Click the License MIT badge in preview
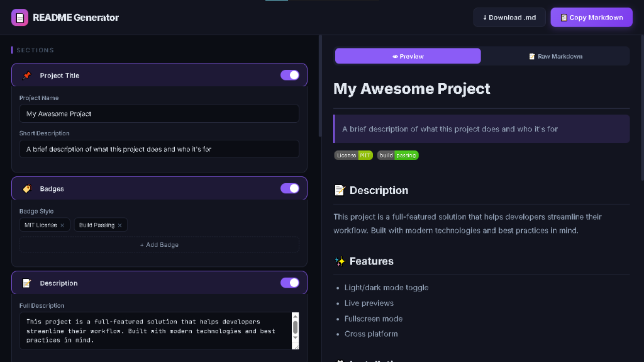This screenshot has width=644, height=362. click(x=353, y=155)
